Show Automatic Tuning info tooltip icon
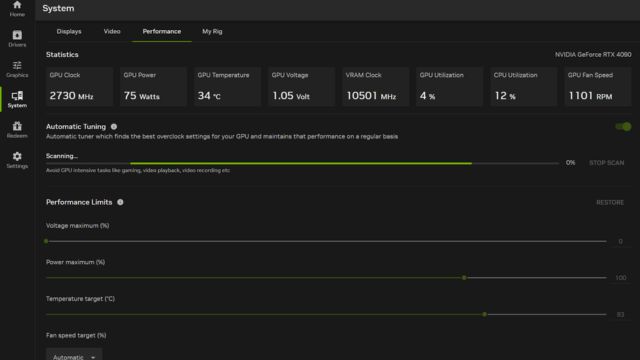 [x=114, y=127]
